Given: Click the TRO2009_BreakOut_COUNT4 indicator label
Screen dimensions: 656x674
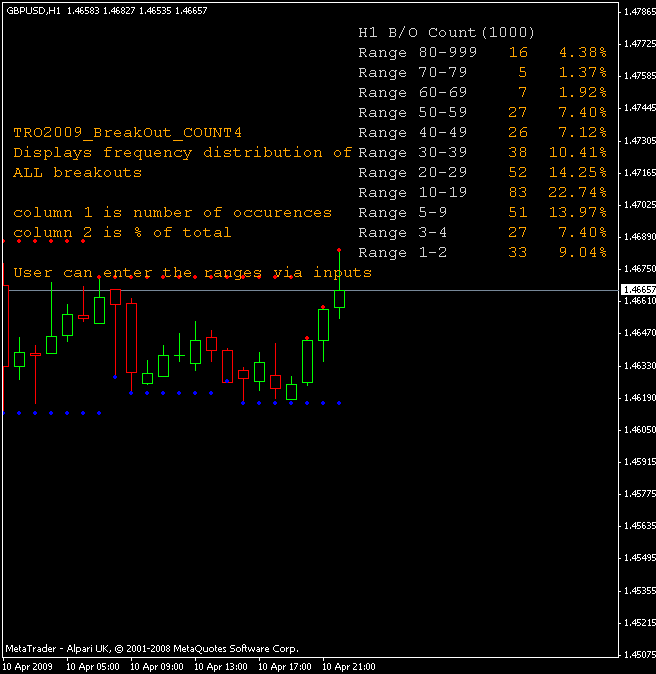Looking at the screenshot, I should (x=127, y=133).
